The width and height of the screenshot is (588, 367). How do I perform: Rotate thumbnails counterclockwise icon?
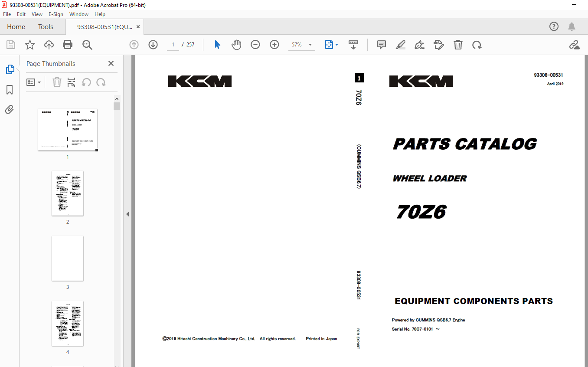point(86,82)
